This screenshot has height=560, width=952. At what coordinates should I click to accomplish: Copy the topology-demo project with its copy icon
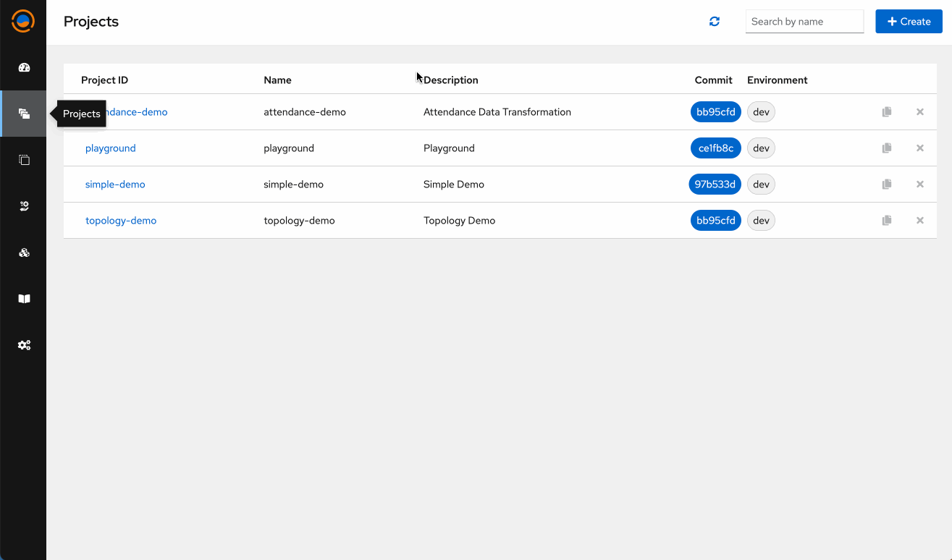click(x=886, y=220)
